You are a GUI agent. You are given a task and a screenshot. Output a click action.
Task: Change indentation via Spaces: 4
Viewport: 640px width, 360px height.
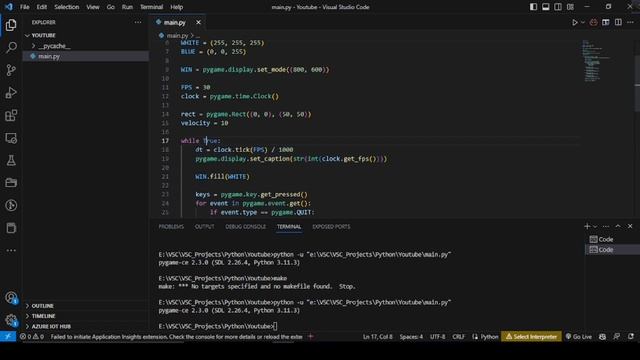411,337
